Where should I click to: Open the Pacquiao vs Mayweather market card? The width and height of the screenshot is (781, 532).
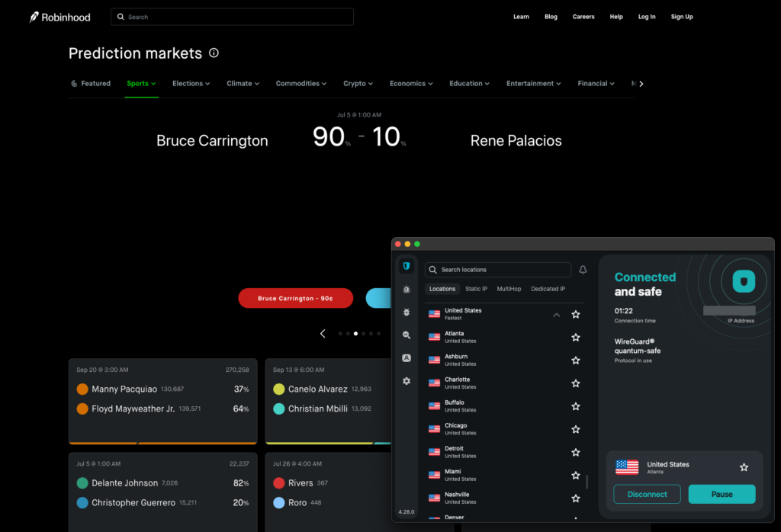pos(163,401)
